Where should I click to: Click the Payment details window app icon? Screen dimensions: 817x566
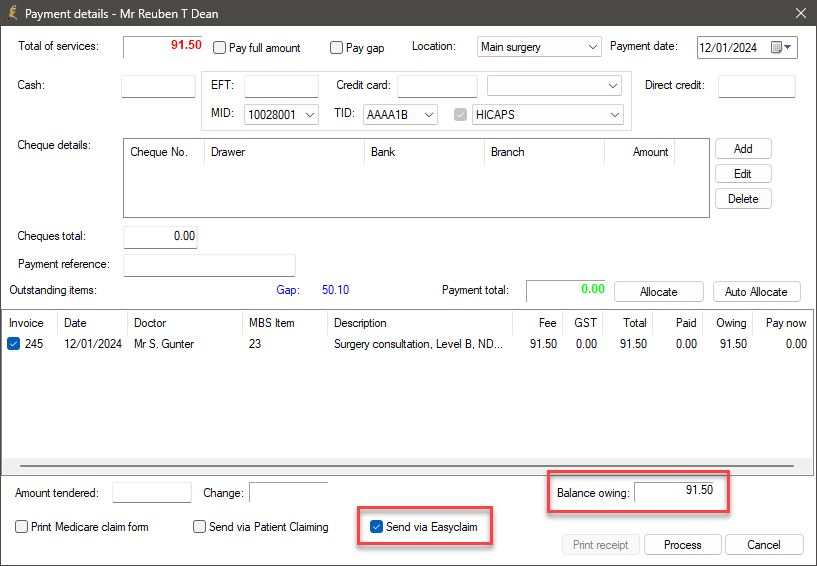click(13, 13)
